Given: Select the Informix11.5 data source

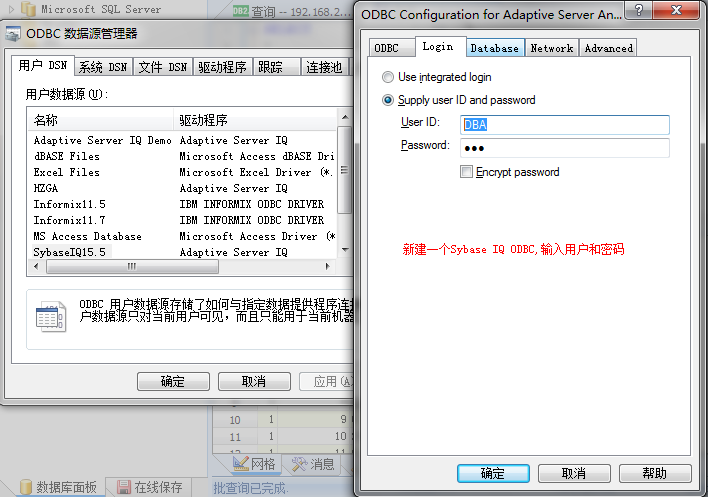Looking at the screenshot, I should [70, 204].
